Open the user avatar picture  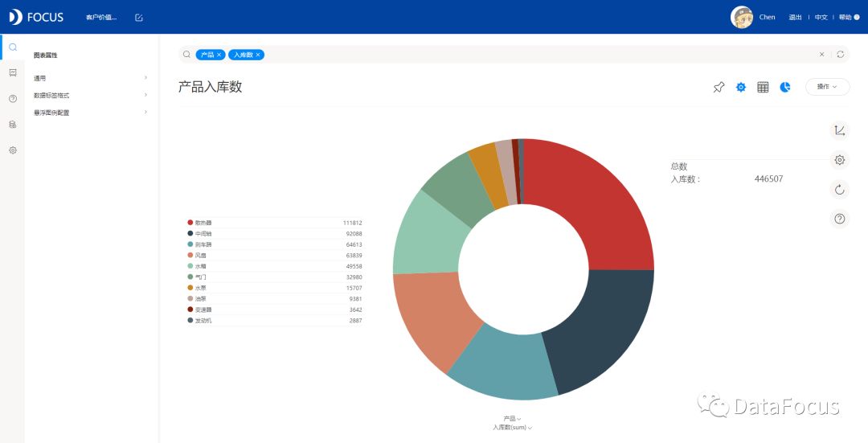pyautogui.click(x=741, y=17)
